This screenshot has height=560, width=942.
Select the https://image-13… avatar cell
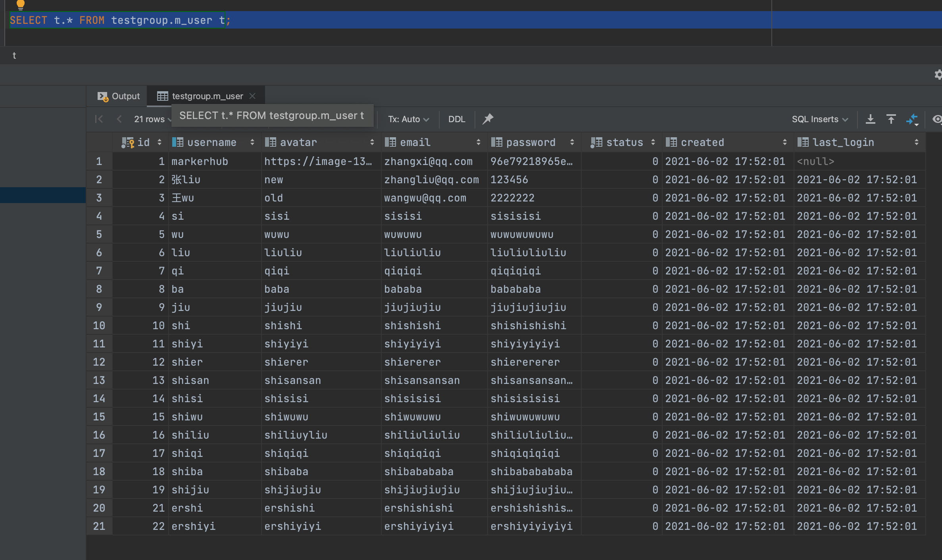click(321, 161)
